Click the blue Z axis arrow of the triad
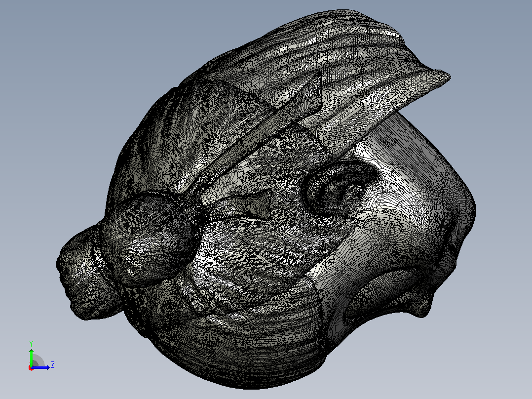 pos(40,367)
